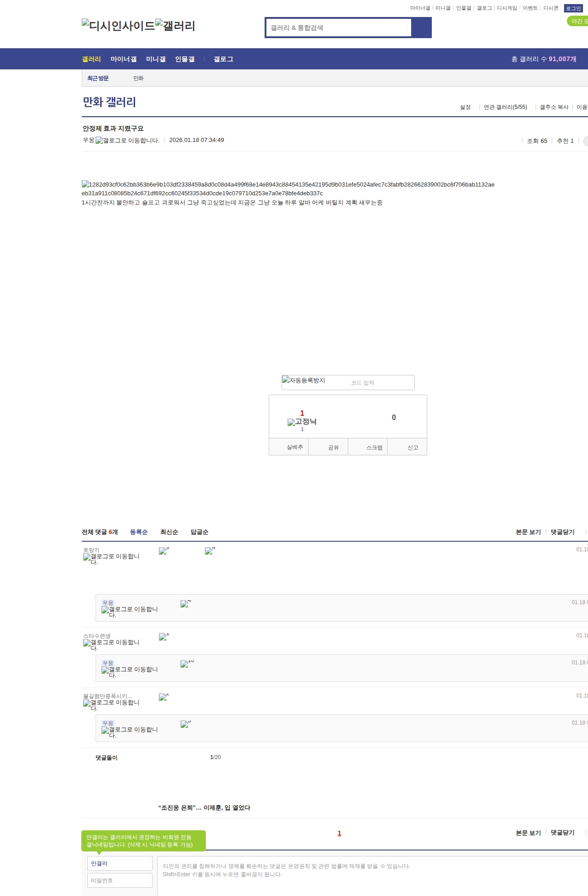Image resolution: width=588 pixels, height=896 pixels.
Task: Select the 고정닉 icon in the vote box
Action: point(302,422)
